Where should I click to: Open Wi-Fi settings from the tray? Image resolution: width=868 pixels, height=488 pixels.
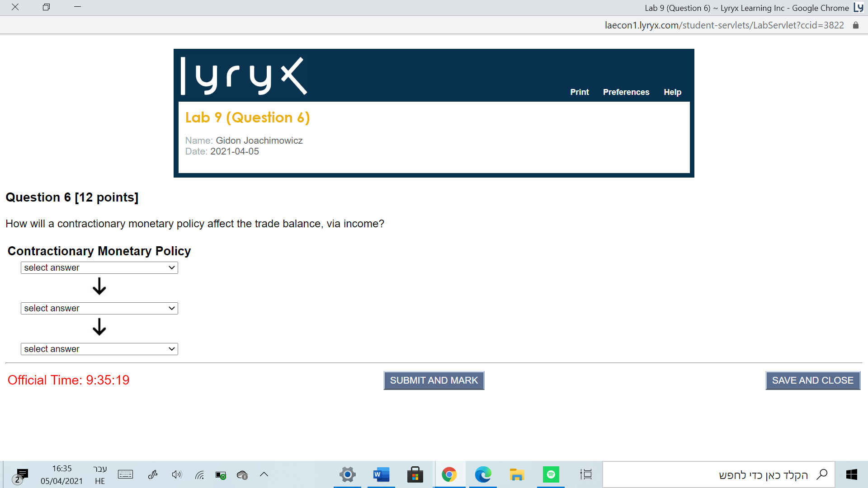199,474
